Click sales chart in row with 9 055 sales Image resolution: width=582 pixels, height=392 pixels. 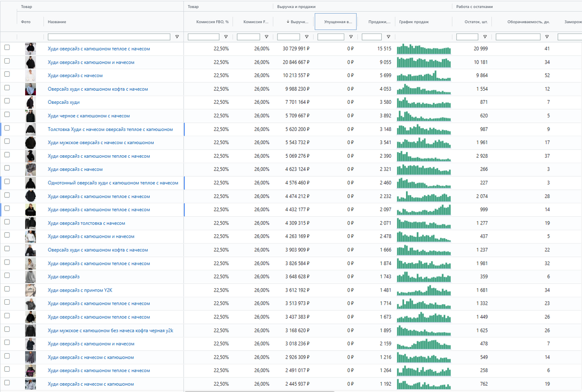coord(424,63)
